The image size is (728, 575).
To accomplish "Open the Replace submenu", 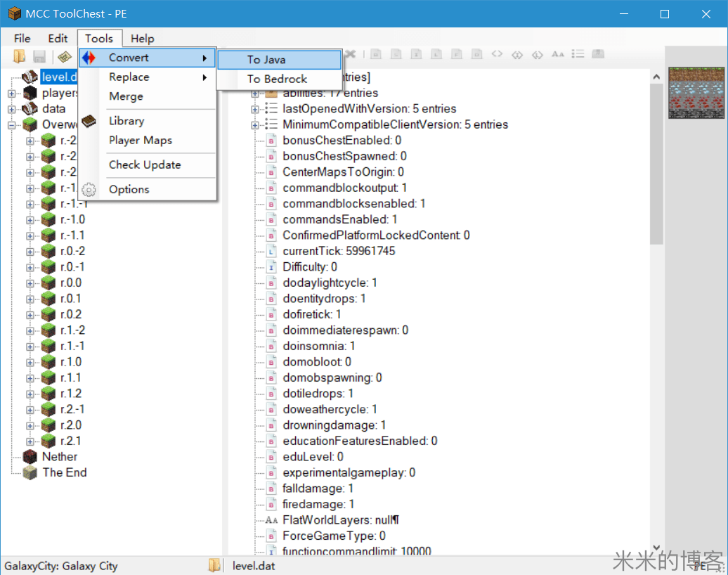I will [x=129, y=77].
